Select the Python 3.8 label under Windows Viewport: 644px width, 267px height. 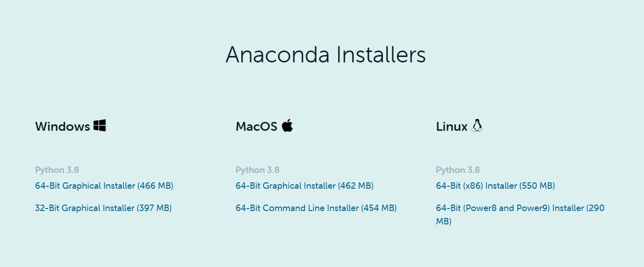[57, 170]
